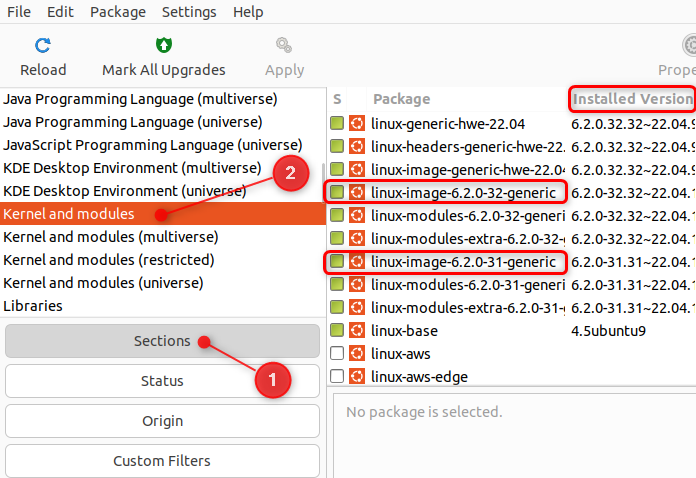Click the Properties icon in toolbar
The height and width of the screenshot is (478, 696).
click(x=689, y=45)
